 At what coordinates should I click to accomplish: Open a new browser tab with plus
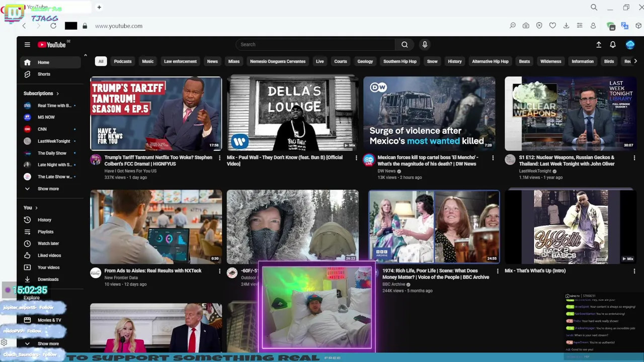[x=99, y=7]
